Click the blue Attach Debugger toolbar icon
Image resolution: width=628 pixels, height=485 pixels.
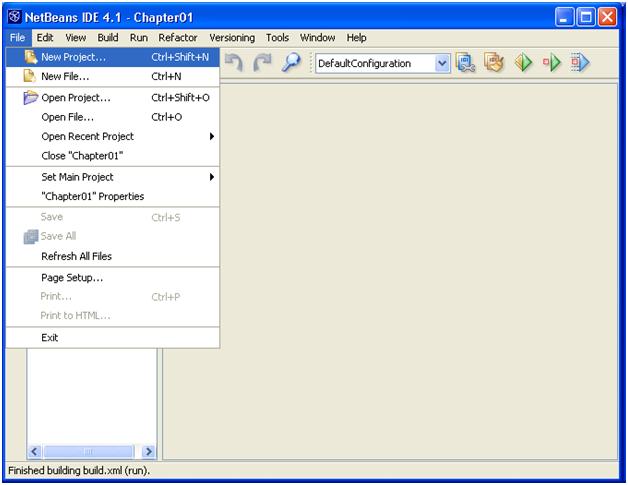(580, 63)
